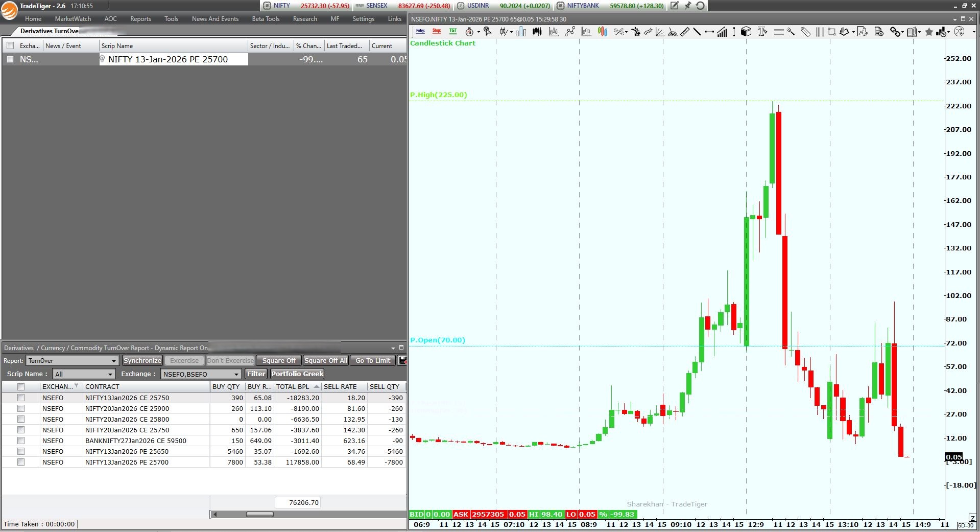Click the Stop loss line icon
The height and width of the screenshot is (532, 980).
tap(437, 32)
